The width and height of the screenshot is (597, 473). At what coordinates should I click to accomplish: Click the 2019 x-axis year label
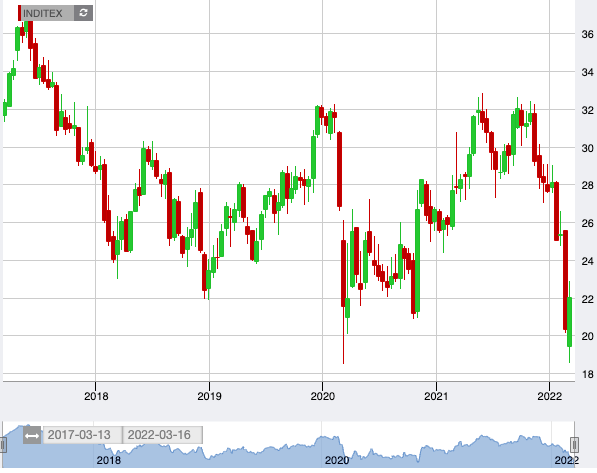point(209,396)
